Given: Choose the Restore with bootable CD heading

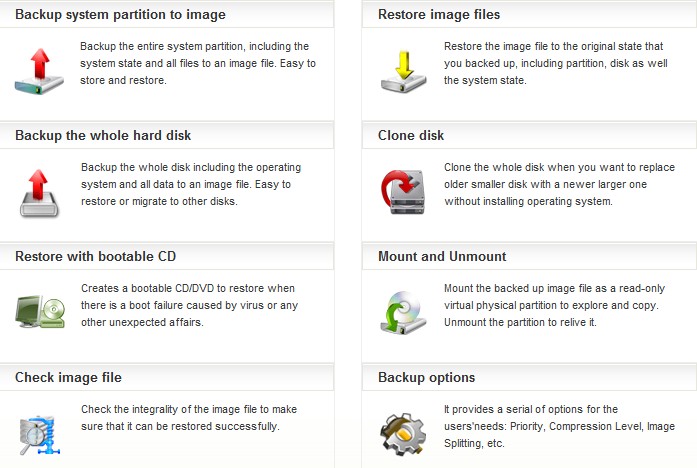Looking at the screenshot, I should pyautogui.click(x=96, y=256).
